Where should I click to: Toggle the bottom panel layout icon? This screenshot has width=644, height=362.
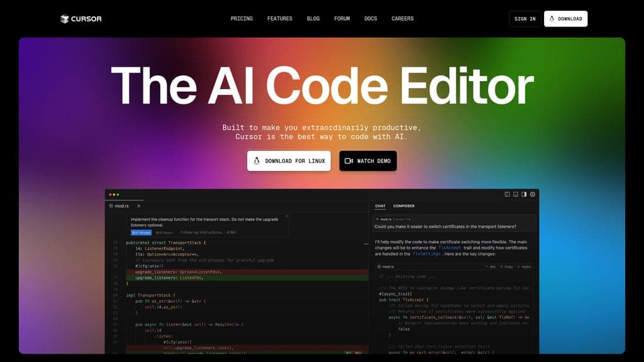516,194
